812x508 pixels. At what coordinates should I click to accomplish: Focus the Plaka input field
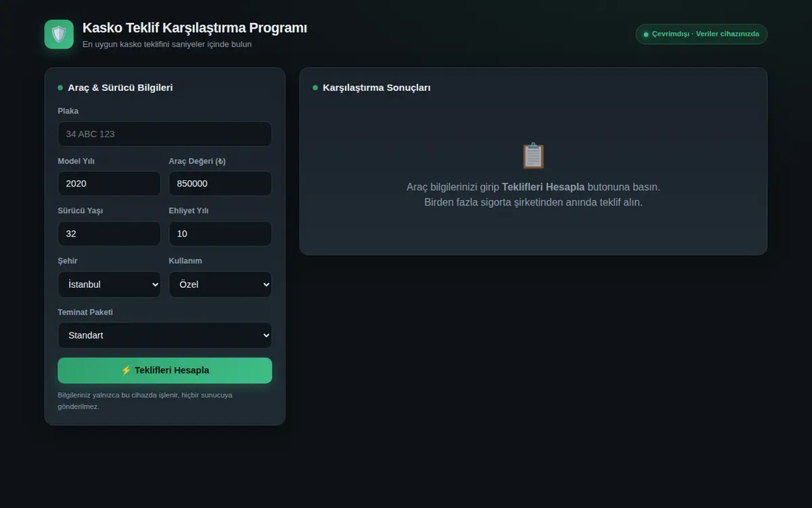tap(165, 134)
